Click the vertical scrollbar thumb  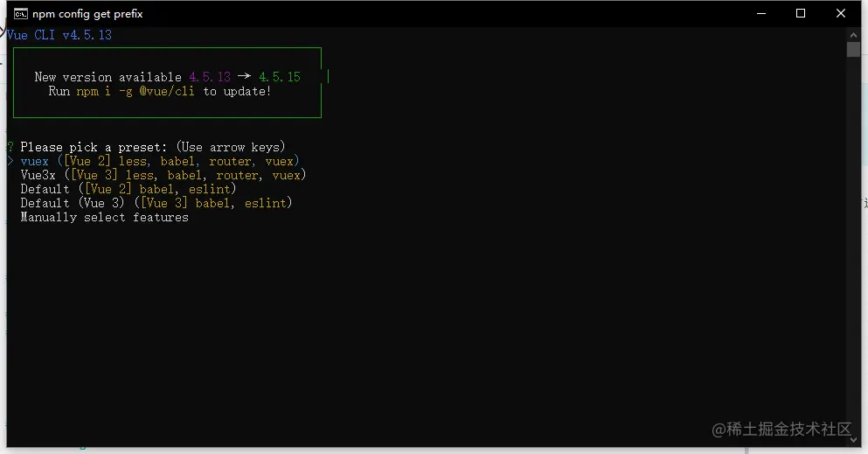coord(853,49)
